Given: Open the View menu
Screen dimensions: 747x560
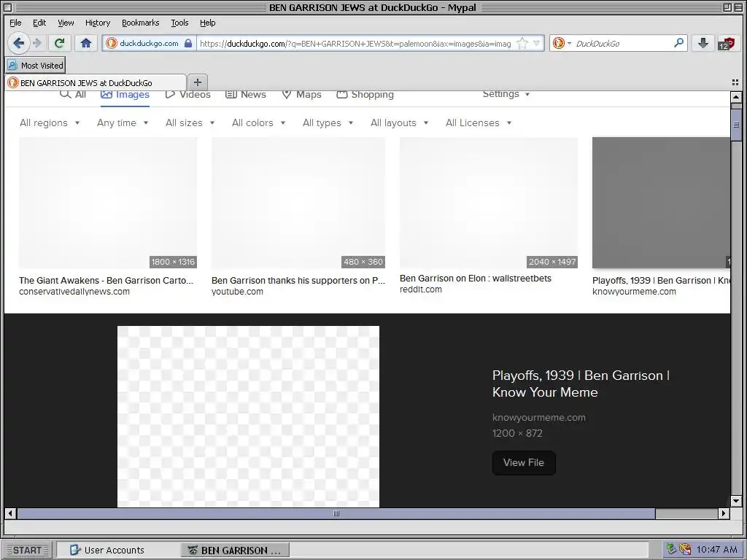Looking at the screenshot, I should pos(66,23).
